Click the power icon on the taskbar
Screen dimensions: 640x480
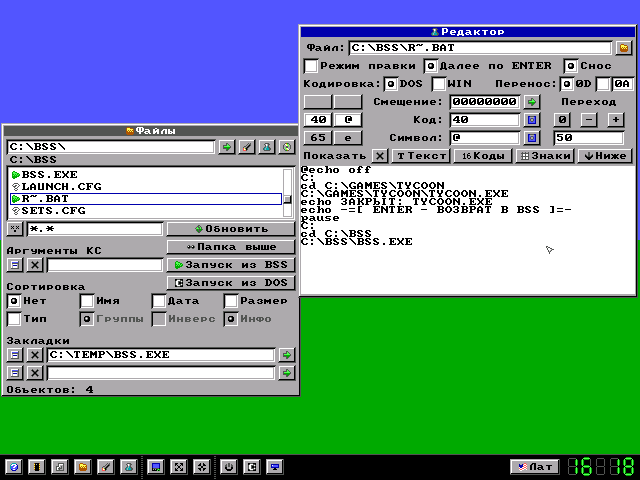click(229, 467)
